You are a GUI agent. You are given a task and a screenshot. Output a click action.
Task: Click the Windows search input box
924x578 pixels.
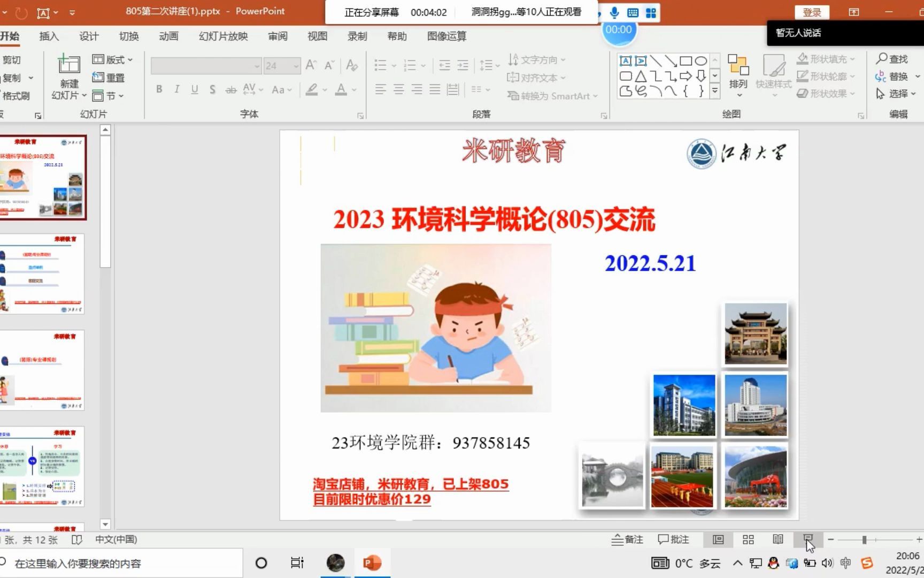[x=121, y=563]
